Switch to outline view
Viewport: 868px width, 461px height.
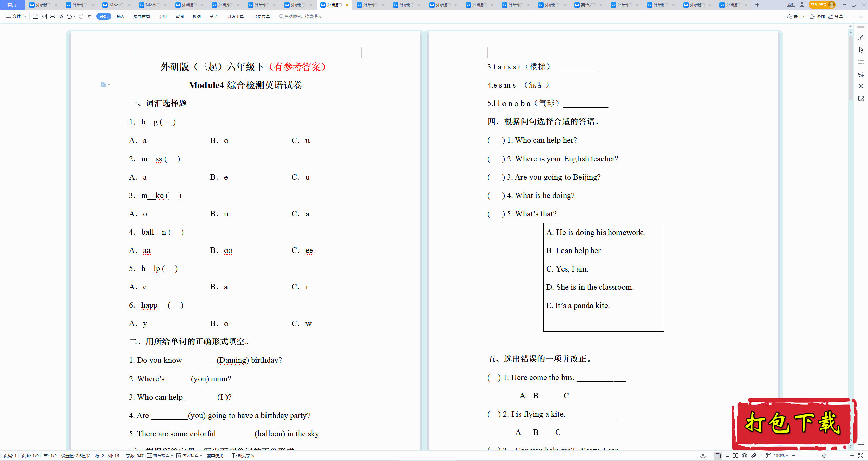click(727, 456)
